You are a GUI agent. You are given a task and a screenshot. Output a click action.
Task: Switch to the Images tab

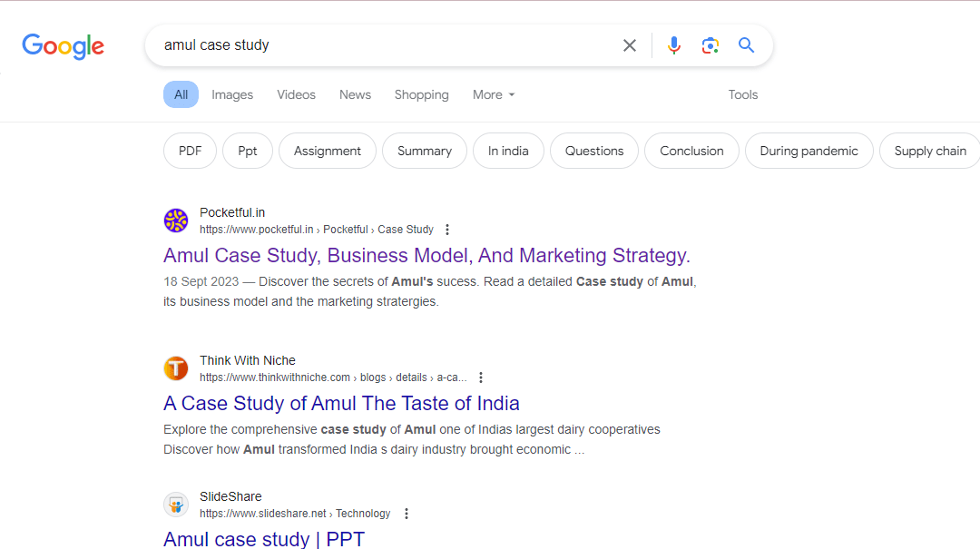pyautogui.click(x=232, y=94)
